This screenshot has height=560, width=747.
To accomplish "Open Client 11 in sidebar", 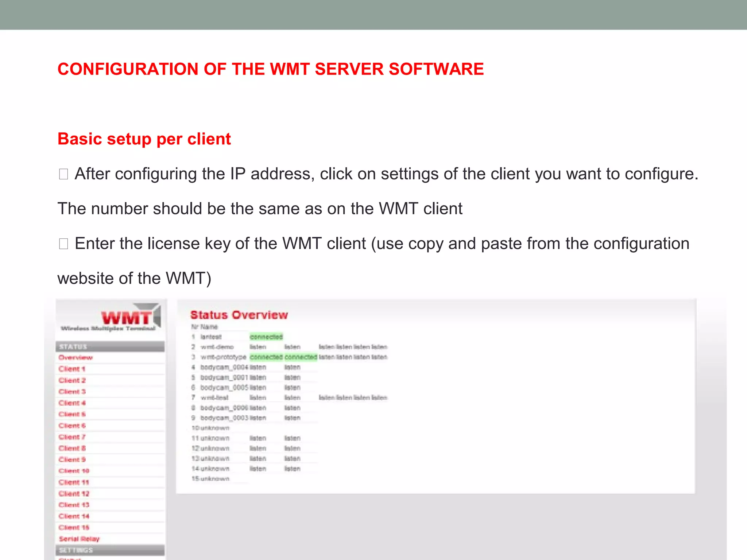I will (74, 482).
